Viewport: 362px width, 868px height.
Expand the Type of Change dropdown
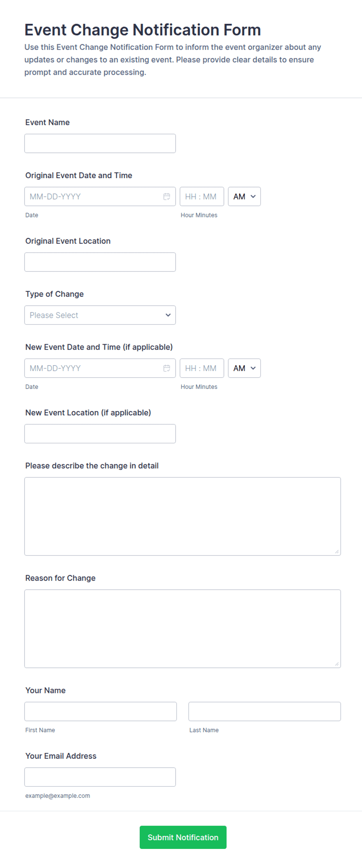pos(100,315)
